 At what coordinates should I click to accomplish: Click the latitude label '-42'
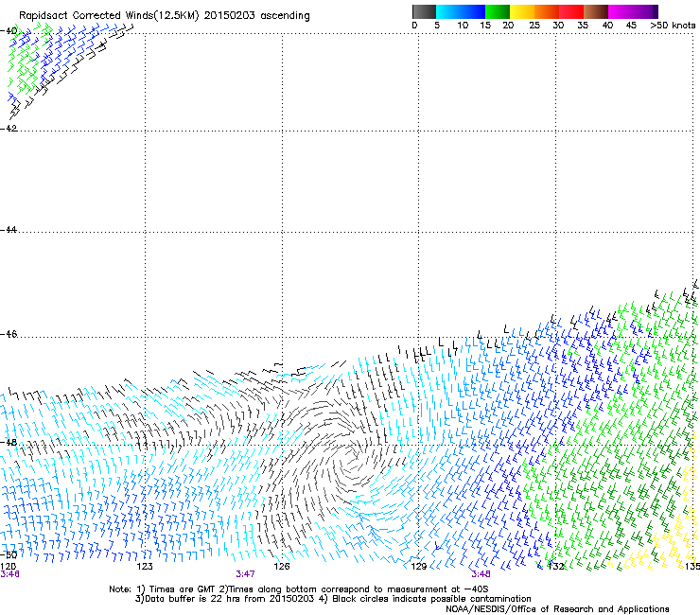(9, 128)
